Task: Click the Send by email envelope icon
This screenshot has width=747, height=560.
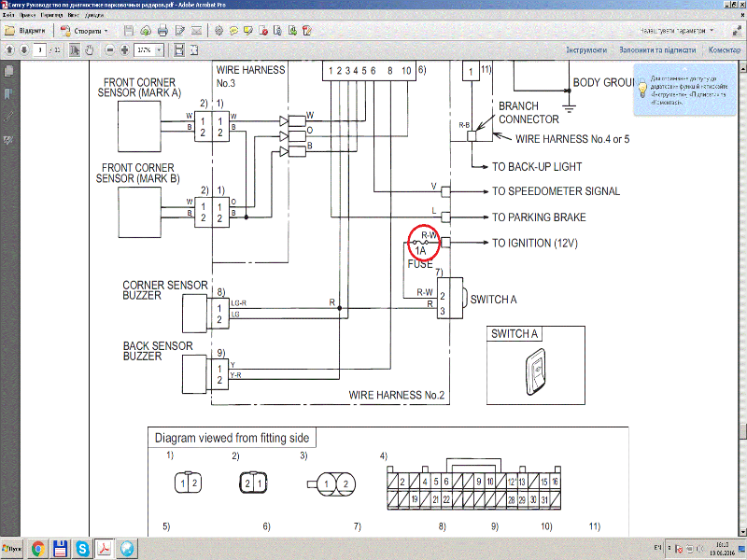Action: (197, 30)
